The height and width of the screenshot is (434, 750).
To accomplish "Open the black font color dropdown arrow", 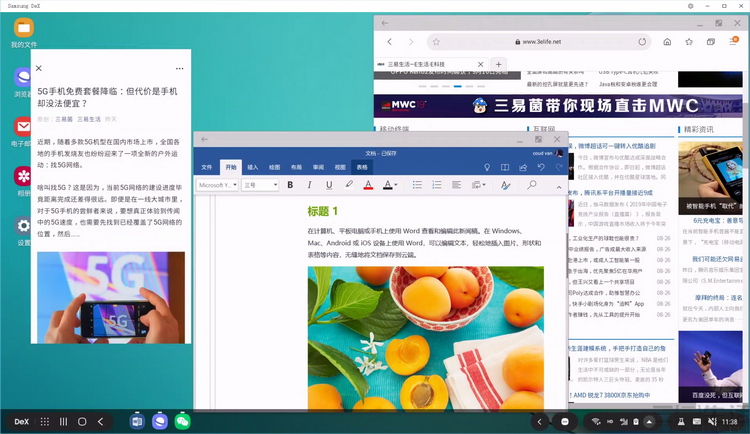I will pyautogui.click(x=396, y=185).
